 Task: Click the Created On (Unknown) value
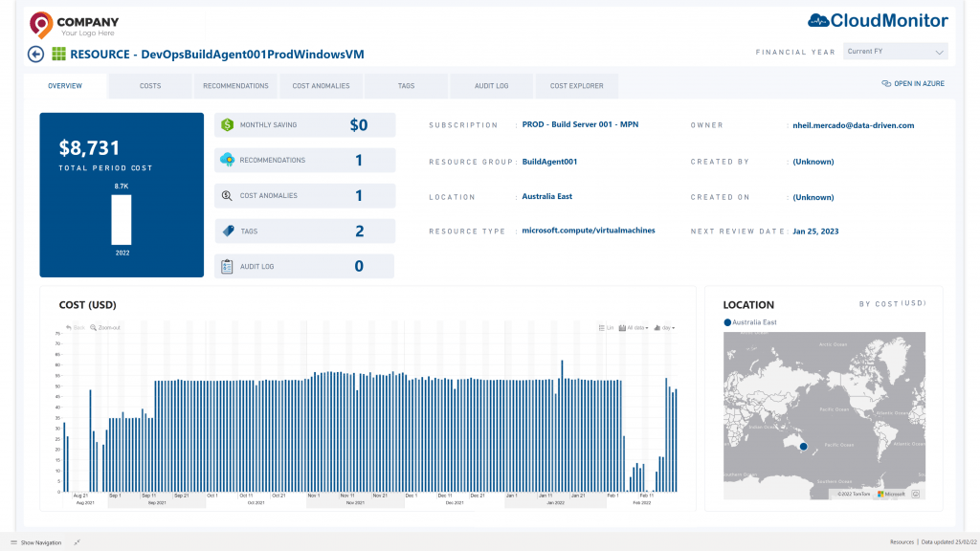pyautogui.click(x=813, y=197)
